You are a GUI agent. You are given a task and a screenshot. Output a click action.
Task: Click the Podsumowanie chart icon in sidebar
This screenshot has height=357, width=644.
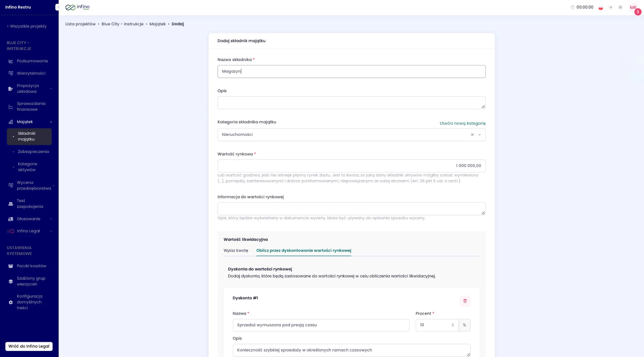[11, 61]
